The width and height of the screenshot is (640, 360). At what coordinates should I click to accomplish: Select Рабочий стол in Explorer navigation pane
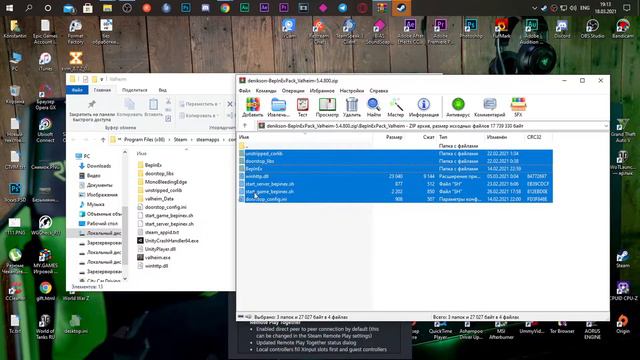[98, 223]
